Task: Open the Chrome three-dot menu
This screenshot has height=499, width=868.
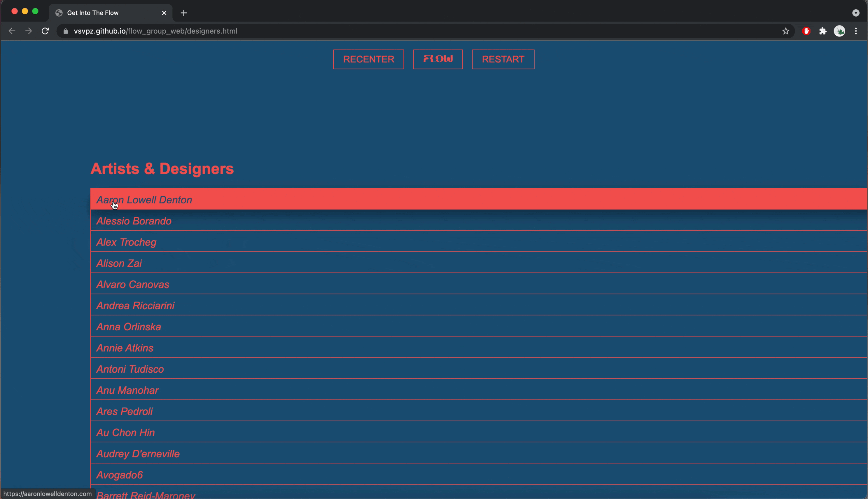Action: click(x=856, y=31)
